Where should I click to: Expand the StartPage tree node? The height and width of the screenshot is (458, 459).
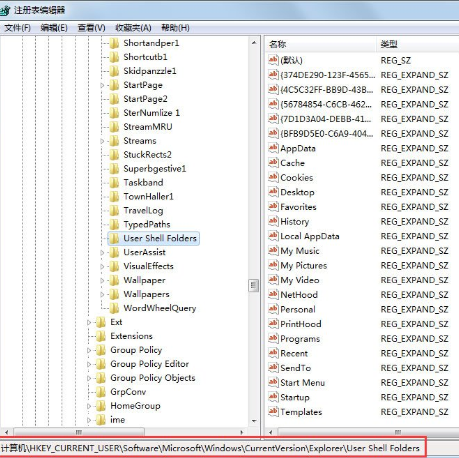102,85
